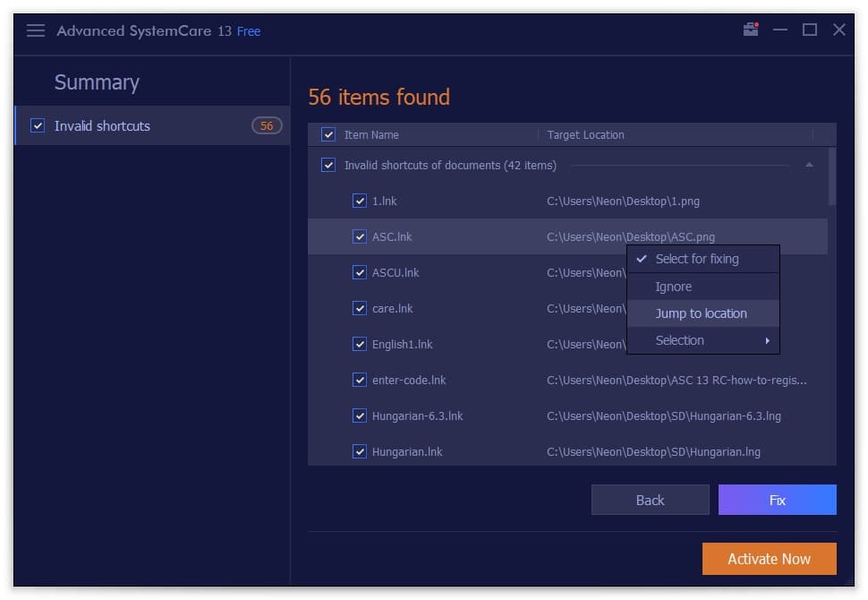The image size is (868, 600).
Task: Collapse the documents shortcuts group arrow
Action: point(809,165)
